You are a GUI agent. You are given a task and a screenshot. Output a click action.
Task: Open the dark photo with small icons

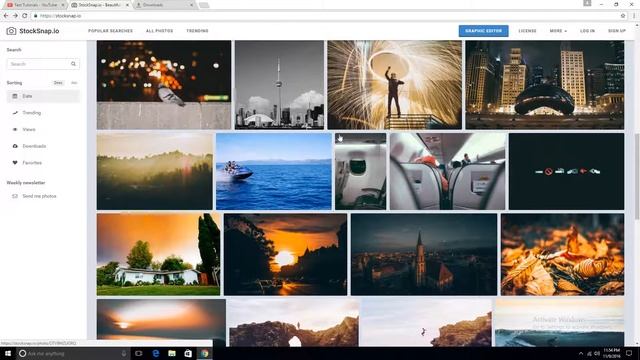[x=566, y=171]
